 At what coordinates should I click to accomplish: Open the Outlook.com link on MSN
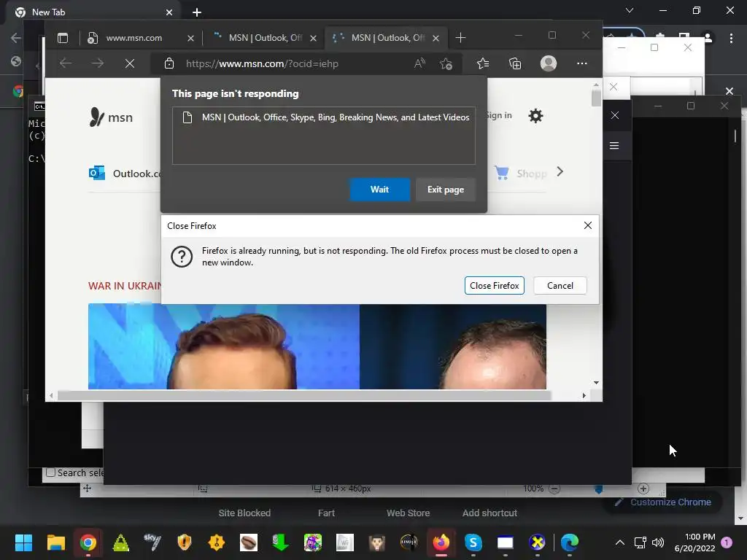tap(125, 174)
